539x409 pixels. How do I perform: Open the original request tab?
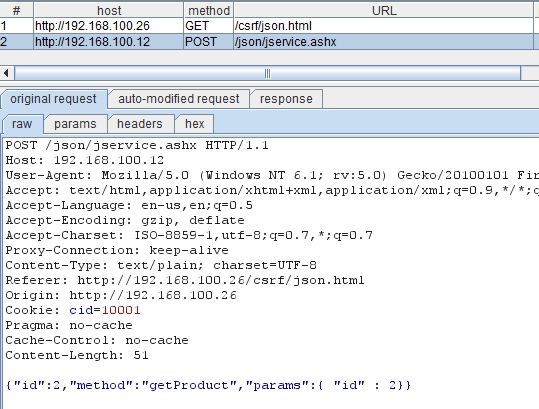point(54,99)
